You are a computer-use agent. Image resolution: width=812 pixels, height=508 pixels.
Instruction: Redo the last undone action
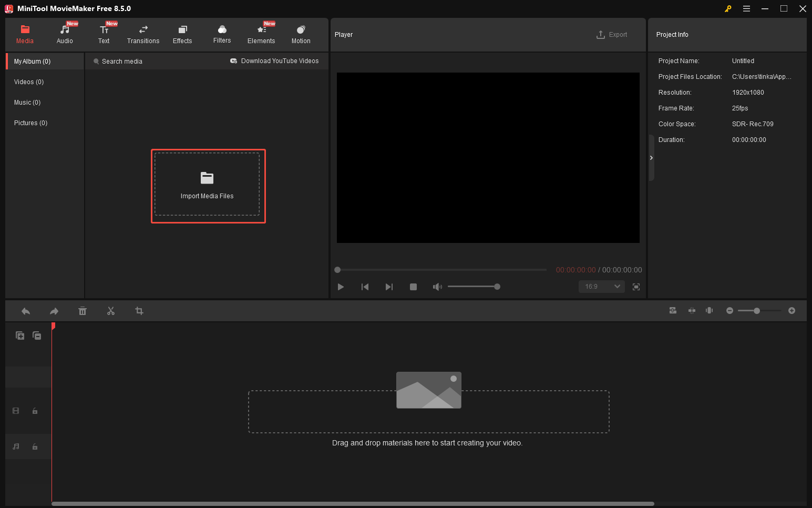54,311
